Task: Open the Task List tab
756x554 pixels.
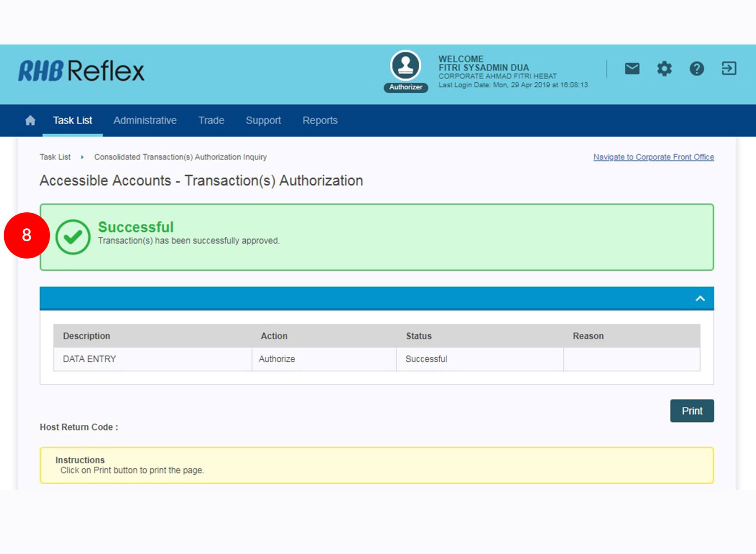Action: [72, 120]
